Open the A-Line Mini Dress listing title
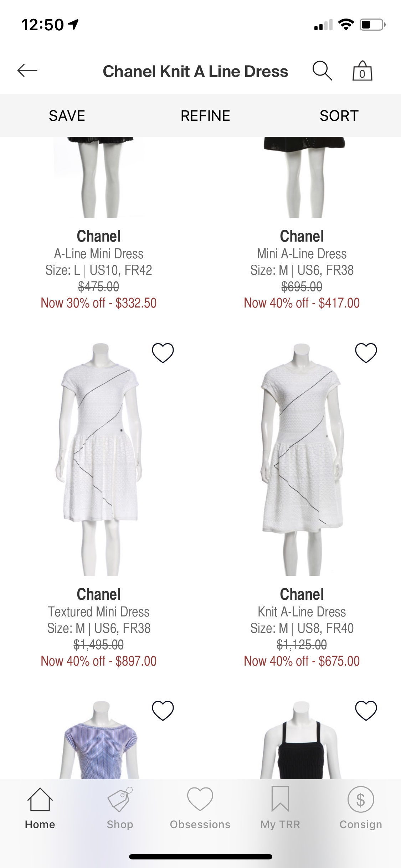Screen dimensions: 401x868 coord(99,254)
